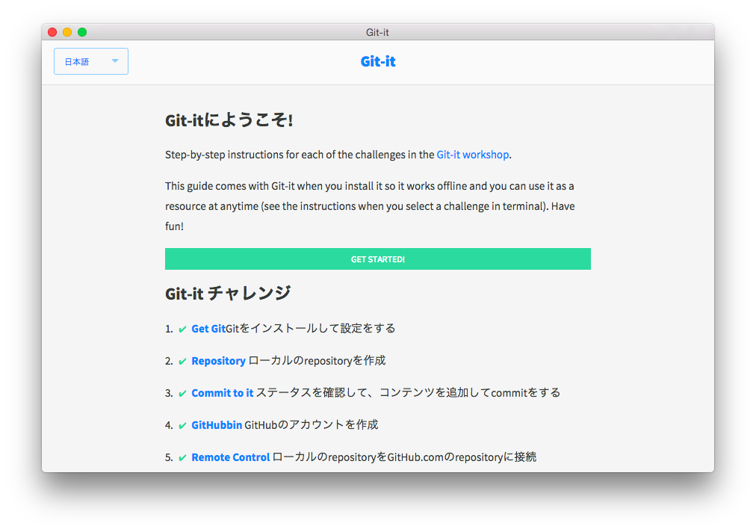Minimize Git-it with the yellow traffic light

click(66, 32)
